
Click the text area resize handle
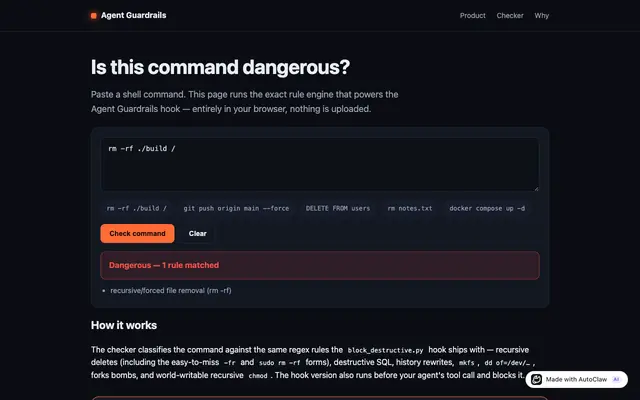pyautogui.click(x=536, y=189)
